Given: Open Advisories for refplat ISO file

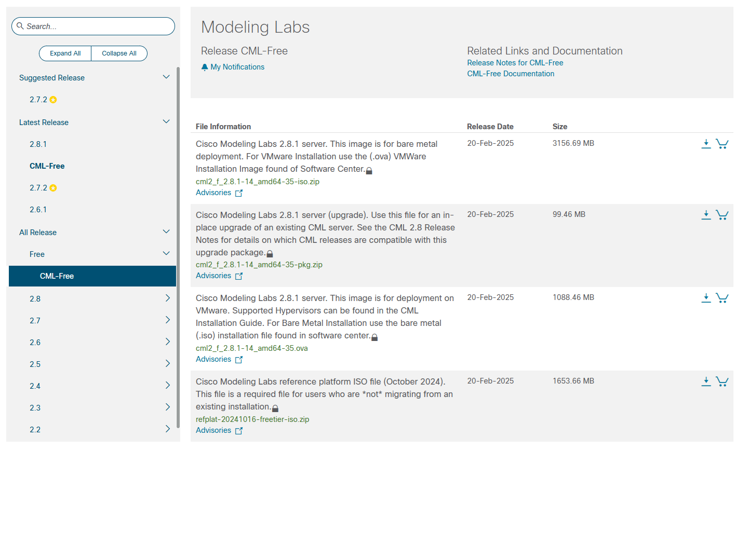Looking at the screenshot, I should click(x=213, y=430).
